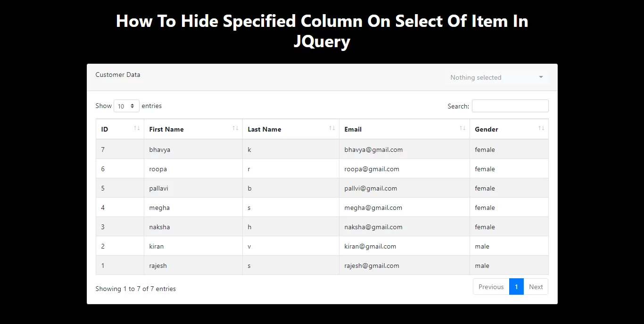
Task: Open the 'Nothing selected' column dropdown
Action: (496, 77)
